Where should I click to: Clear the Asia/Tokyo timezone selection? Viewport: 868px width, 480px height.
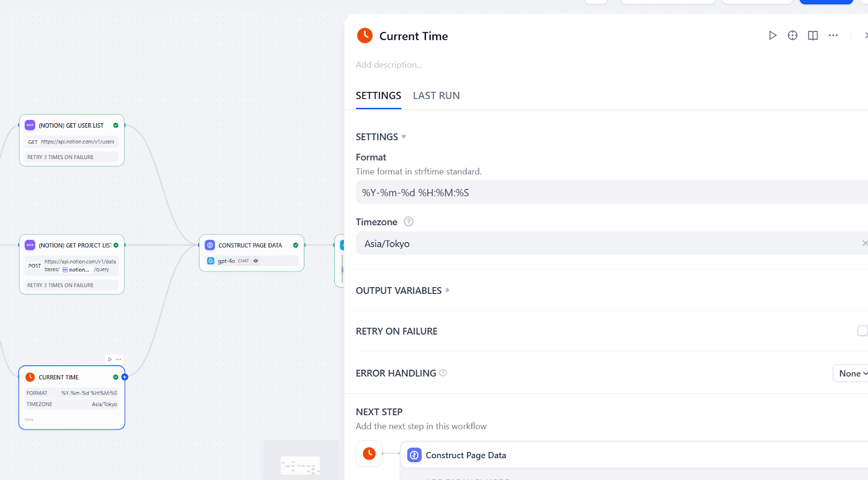coord(864,243)
